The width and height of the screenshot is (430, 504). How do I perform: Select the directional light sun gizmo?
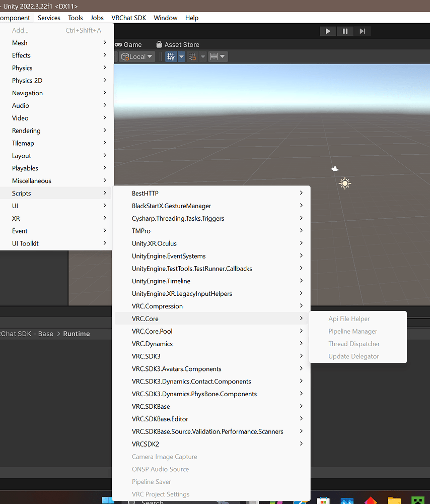click(x=345, y=183)
